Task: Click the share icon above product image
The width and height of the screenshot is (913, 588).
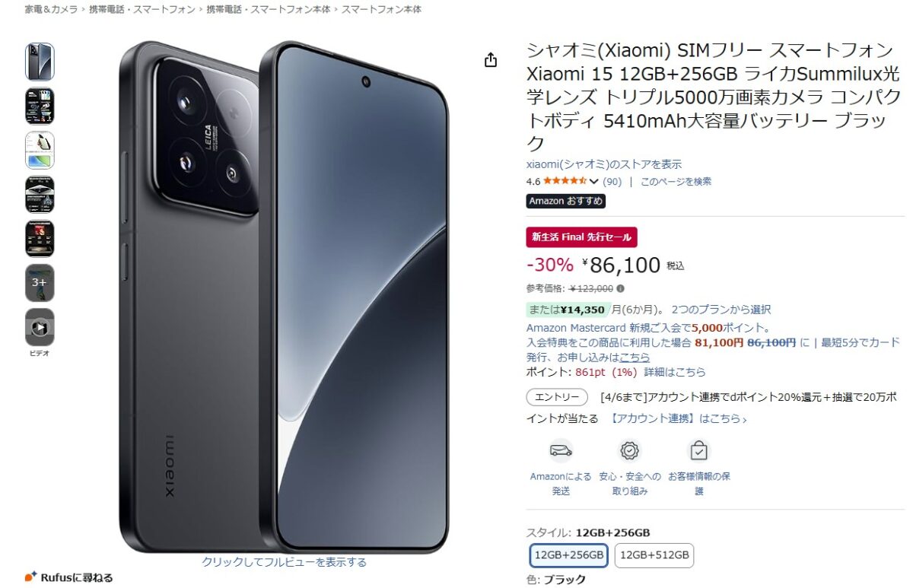Action: click(491, 60)
